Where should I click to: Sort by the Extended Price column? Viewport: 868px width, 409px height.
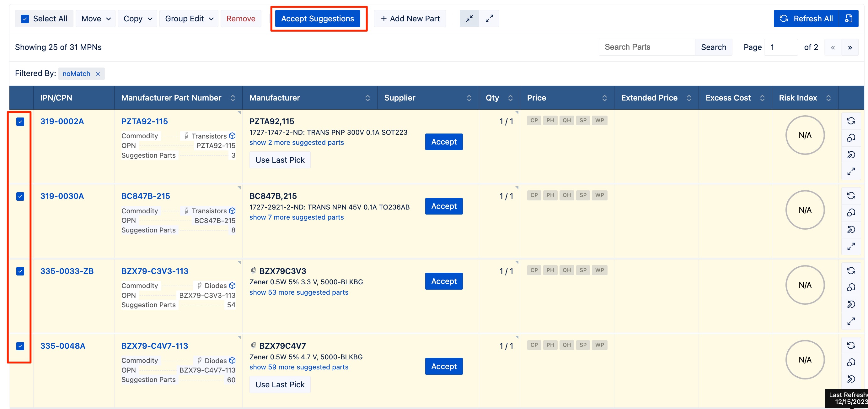689,98
